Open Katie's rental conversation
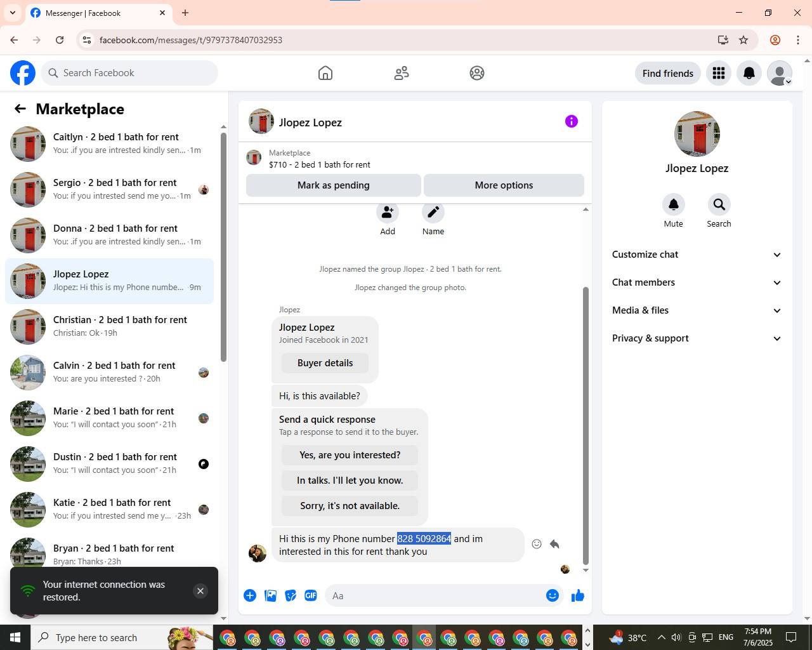 (109, 510)
